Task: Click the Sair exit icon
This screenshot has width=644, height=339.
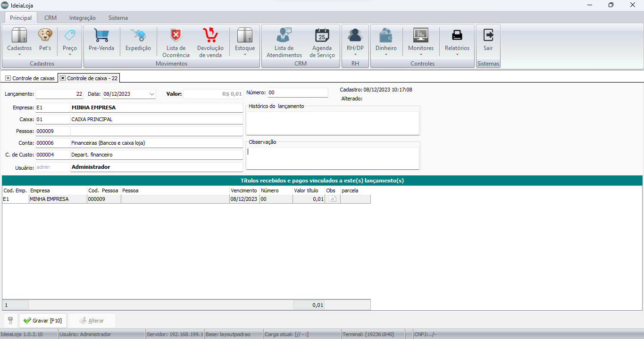Action: (488, 35)
